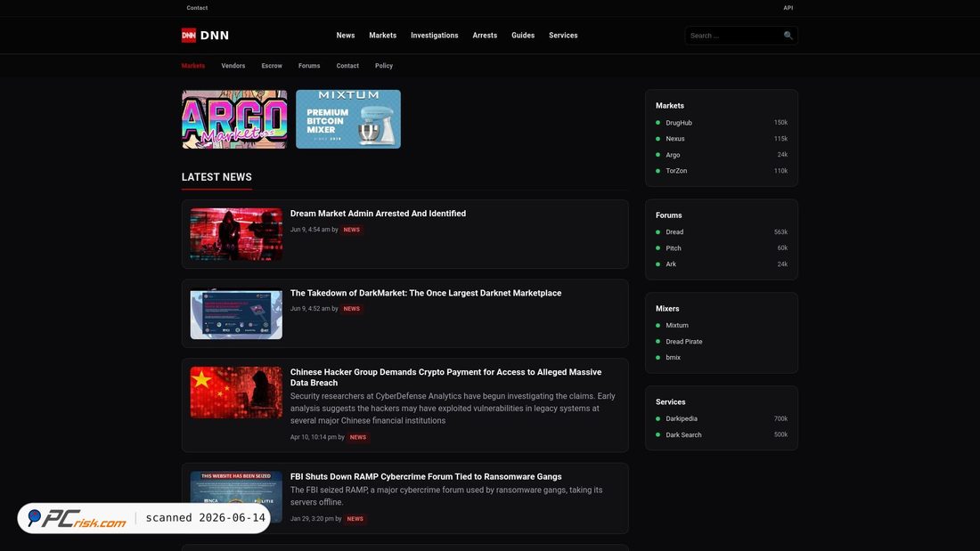
Task: Click the 'Apr 10, 10:14 pm by' date text
Action: [317, 437]
